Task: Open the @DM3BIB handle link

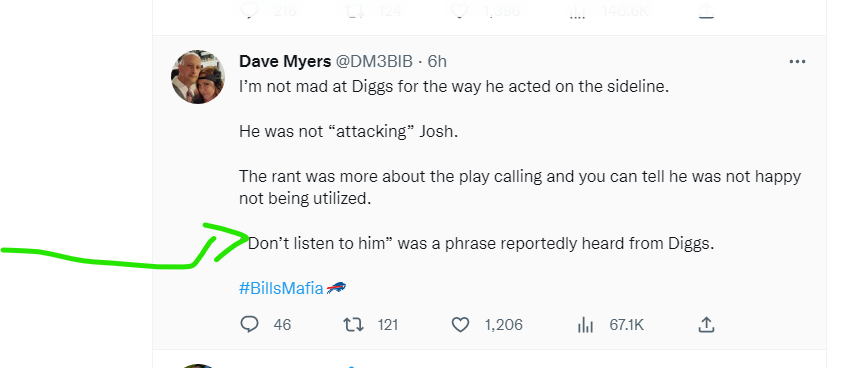Action: (x=374, y=62)
